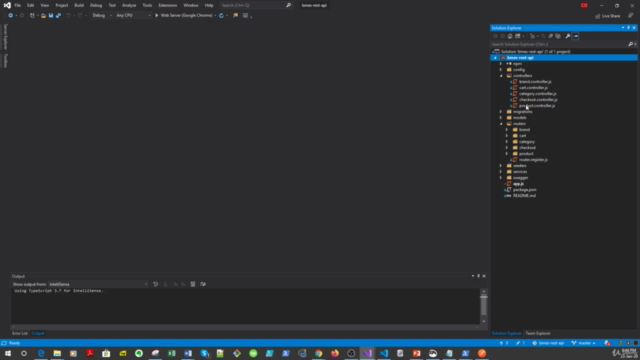Screen dimensions: 640x360
Task: Switch to the Error List tab
Action: (20, 333)
